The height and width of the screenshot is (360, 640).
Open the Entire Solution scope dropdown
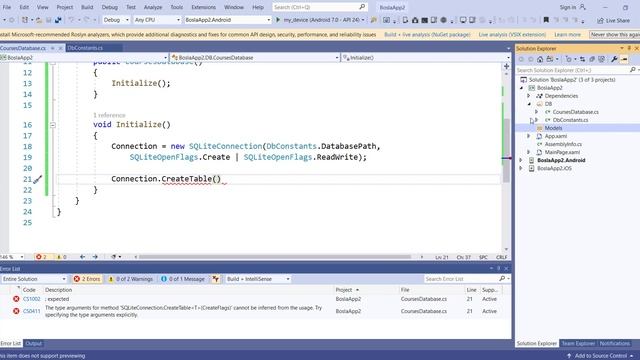pos(34,279)
